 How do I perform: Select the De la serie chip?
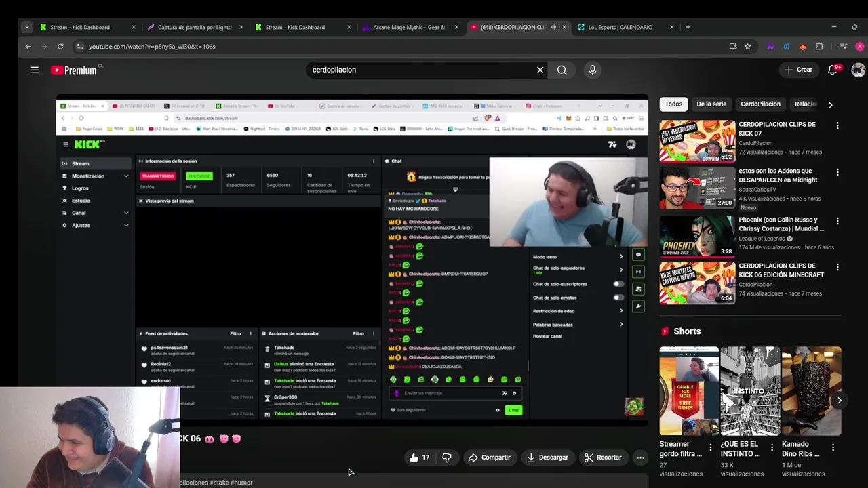pos(711,104)
